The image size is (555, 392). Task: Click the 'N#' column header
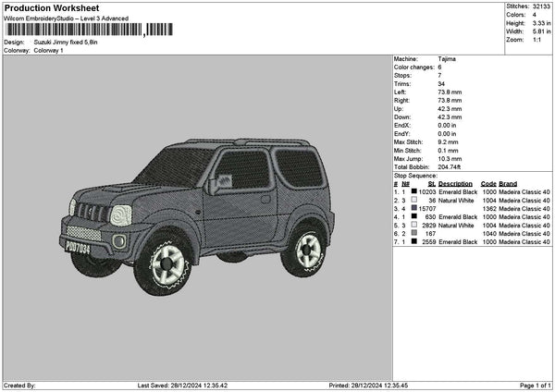click(405, 184)
